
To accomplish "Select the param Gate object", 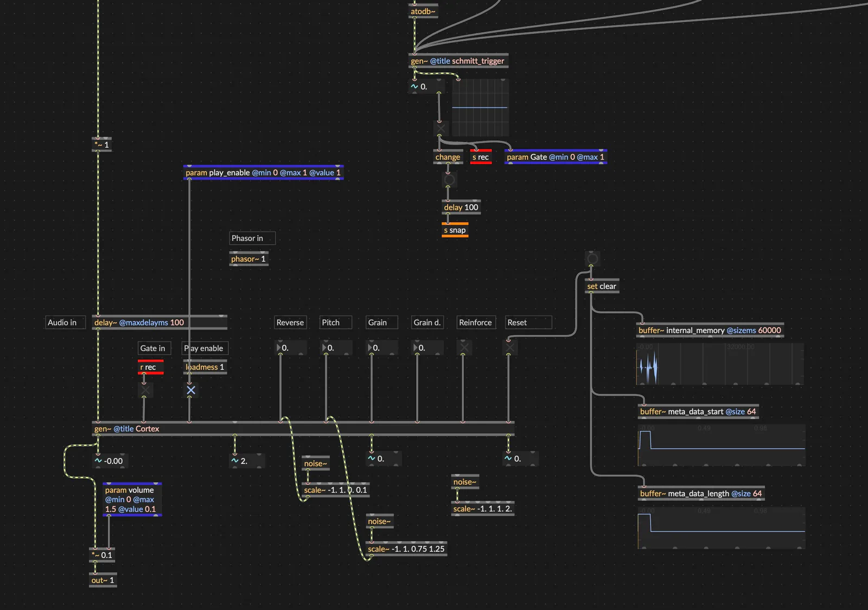I will click(556, 157).
